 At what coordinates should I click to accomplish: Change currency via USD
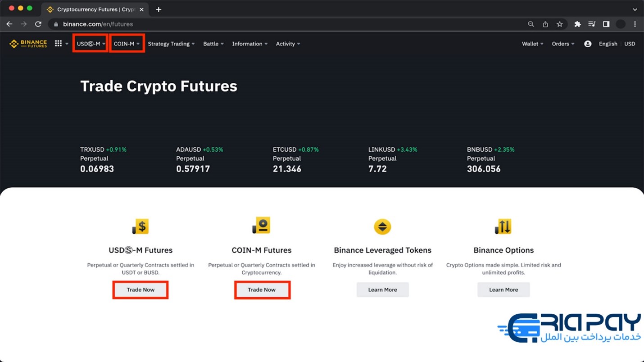coord(630,44)
